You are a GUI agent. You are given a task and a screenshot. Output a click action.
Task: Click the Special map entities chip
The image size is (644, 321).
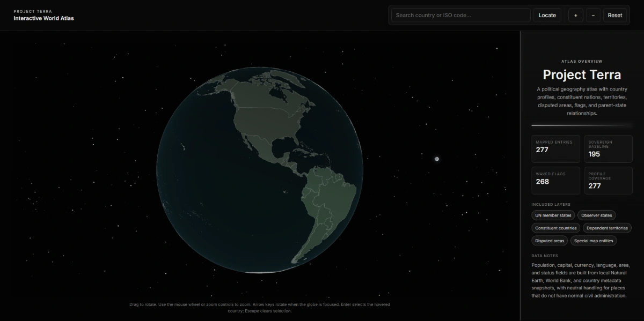point(594,241)
